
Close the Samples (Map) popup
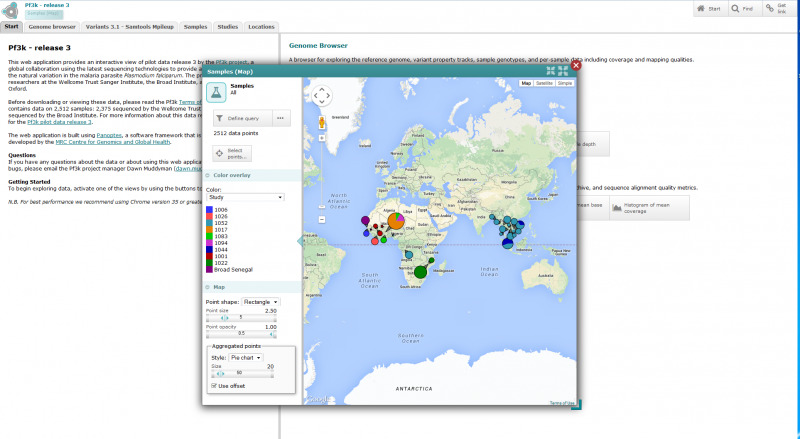(x=576, y=65)
